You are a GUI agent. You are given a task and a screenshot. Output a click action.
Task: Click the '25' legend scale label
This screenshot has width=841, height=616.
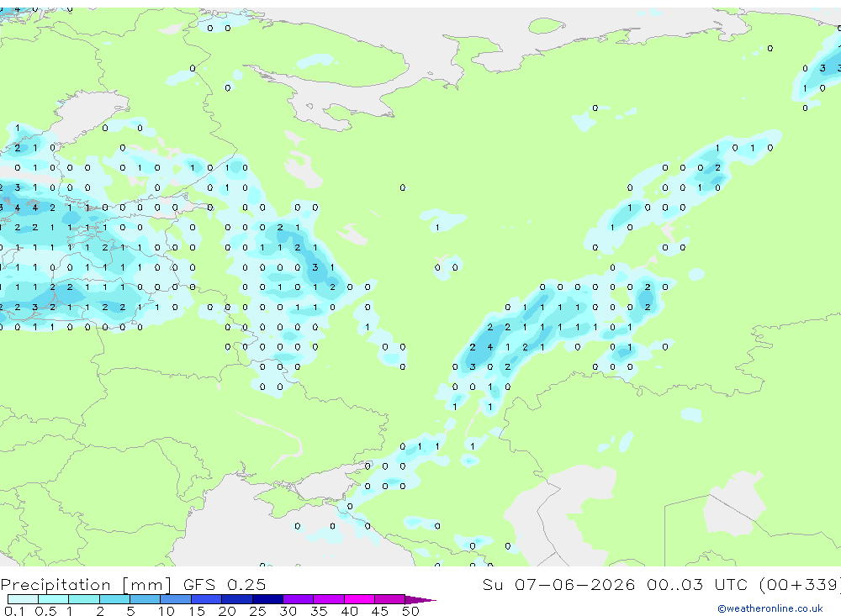(257, 611)
